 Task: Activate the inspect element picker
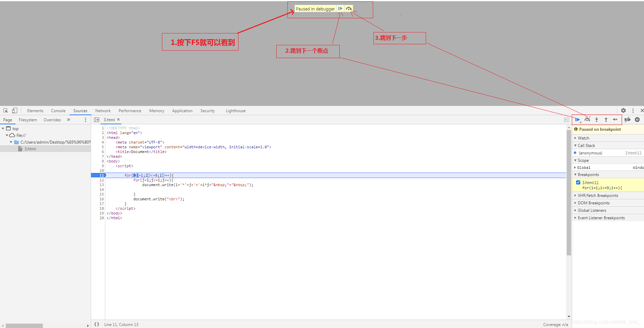[x=5, y=110]
